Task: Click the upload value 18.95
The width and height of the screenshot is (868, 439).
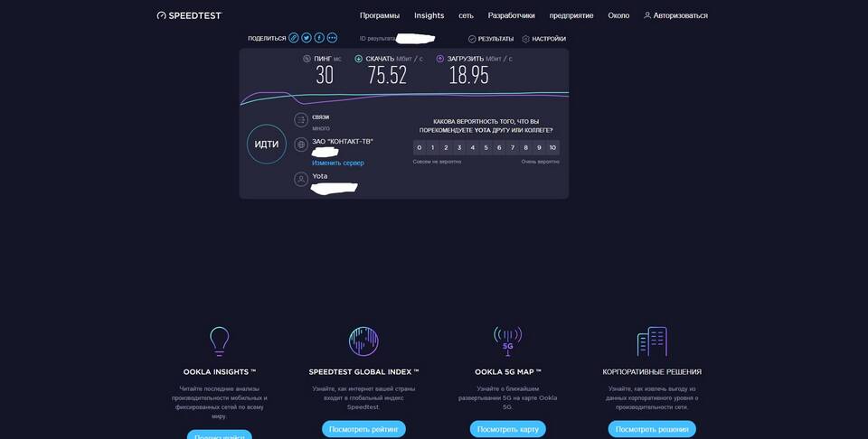Action: coord(469,75)
